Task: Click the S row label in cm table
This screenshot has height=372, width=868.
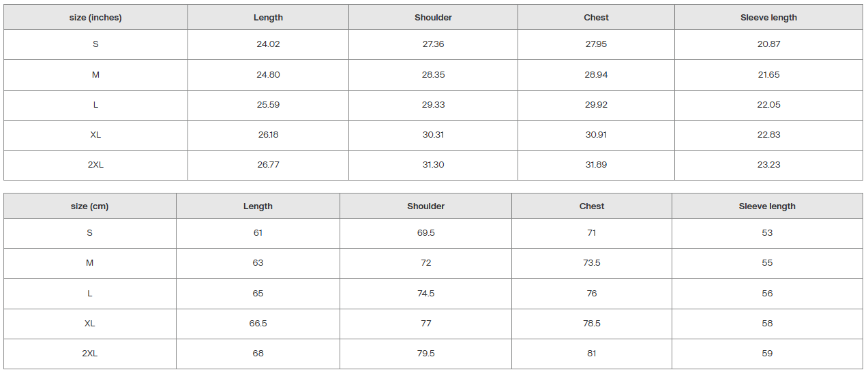Action: pyautogui.click(x=89, y=233)
